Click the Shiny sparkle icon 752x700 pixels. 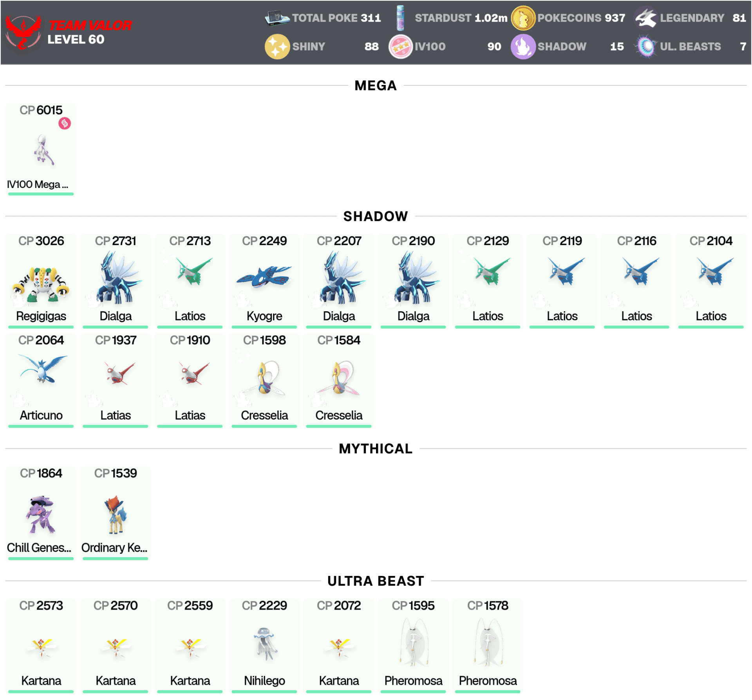click(277, 47)
